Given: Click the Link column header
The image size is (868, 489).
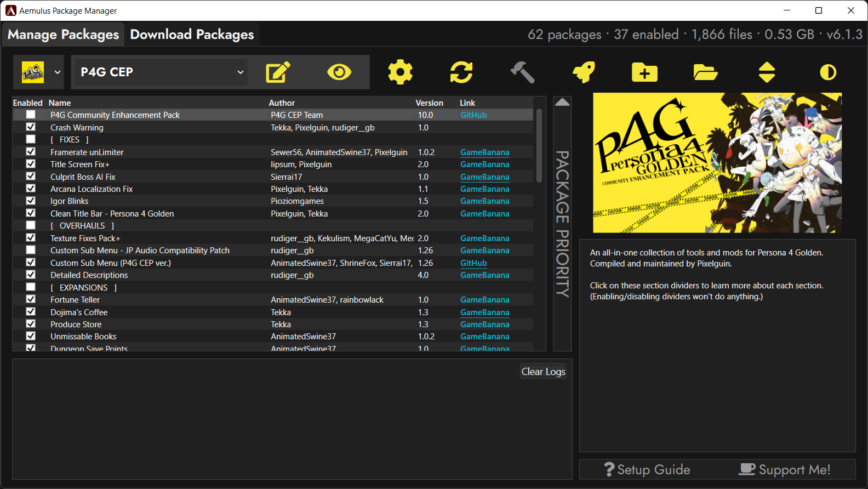Looking at the screenshot, I should click(x=467, y=103).
